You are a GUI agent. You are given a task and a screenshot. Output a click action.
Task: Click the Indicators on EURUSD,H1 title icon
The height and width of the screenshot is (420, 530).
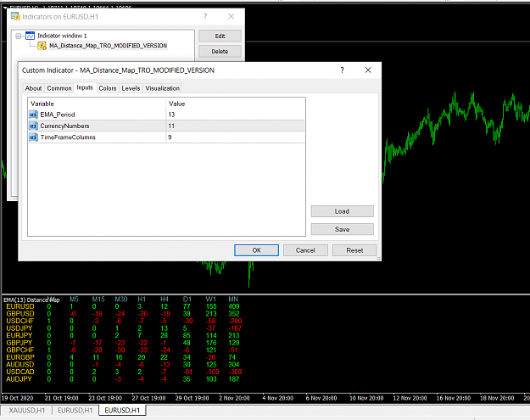[15, 17]
